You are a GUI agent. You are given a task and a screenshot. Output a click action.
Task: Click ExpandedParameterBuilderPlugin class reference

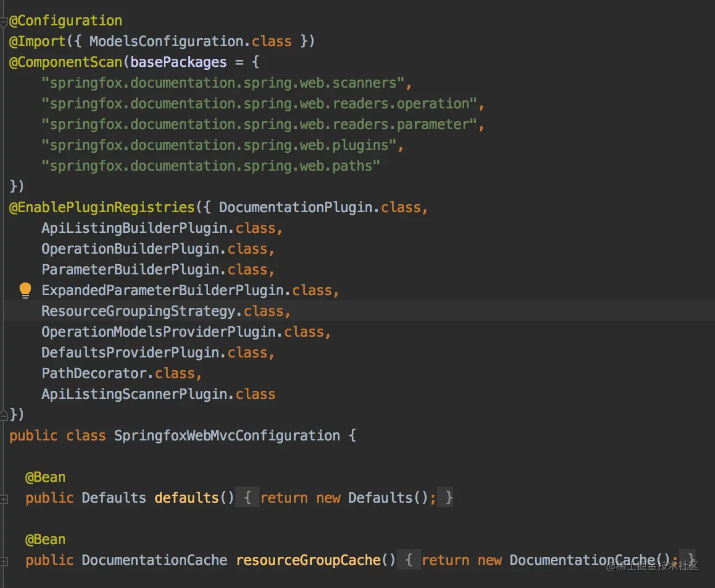162,291
